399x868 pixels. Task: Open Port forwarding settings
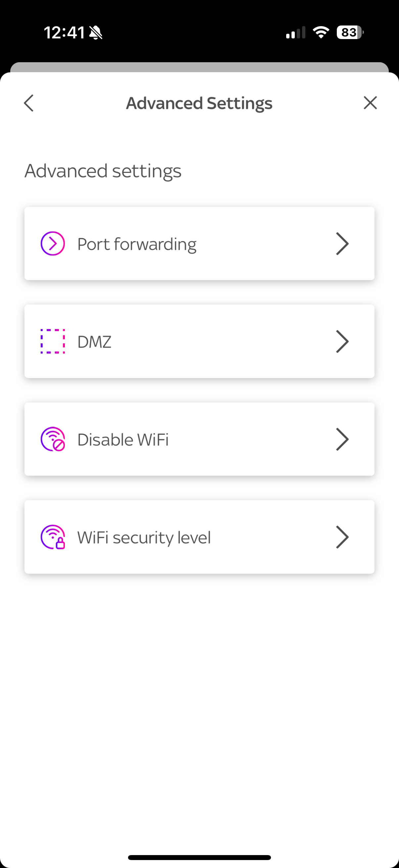tap(137, 244)
